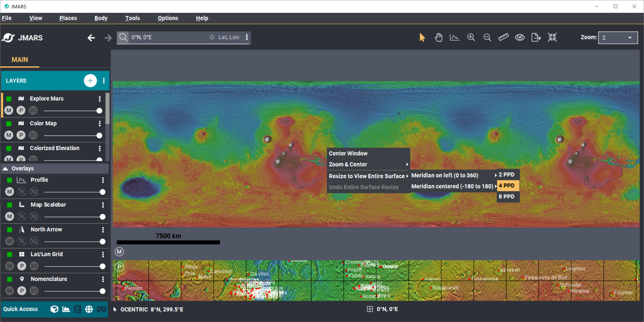The height and width of the screenshot is (322, 644).
Task: Pick the ruler measure tool
Action: [503, 38]
